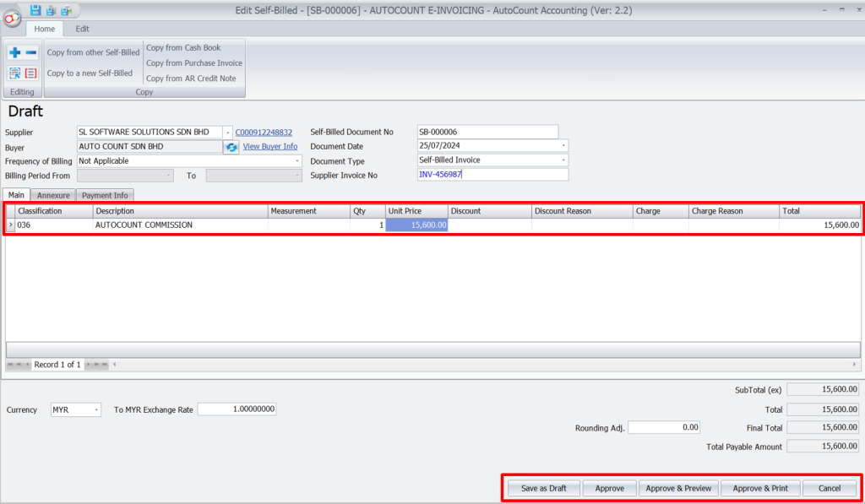Screen dimensions: 865x504
Task: Click the Save icon in quick access toolbar
Action: [35, 10]
